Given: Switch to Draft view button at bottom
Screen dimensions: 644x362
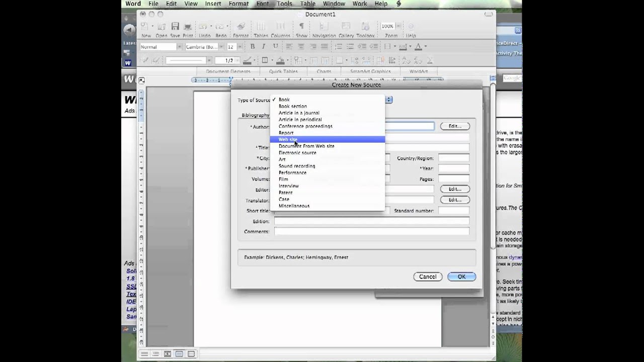Looking at the screenshot, I should pos(144,354).
